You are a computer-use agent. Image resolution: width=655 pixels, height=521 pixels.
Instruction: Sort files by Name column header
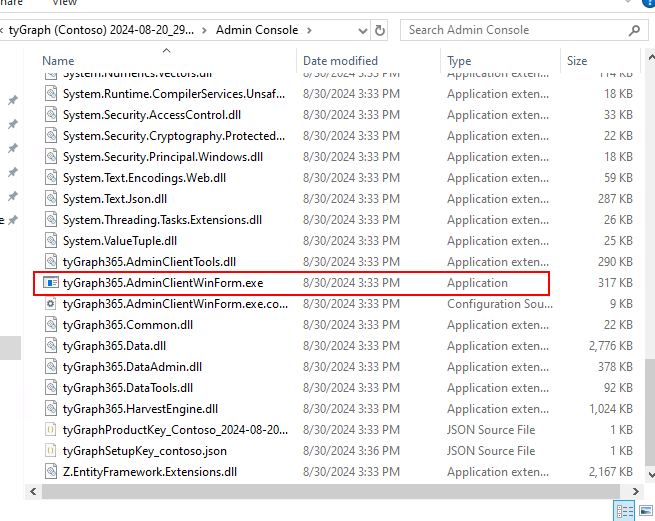[x=58, y=61]
